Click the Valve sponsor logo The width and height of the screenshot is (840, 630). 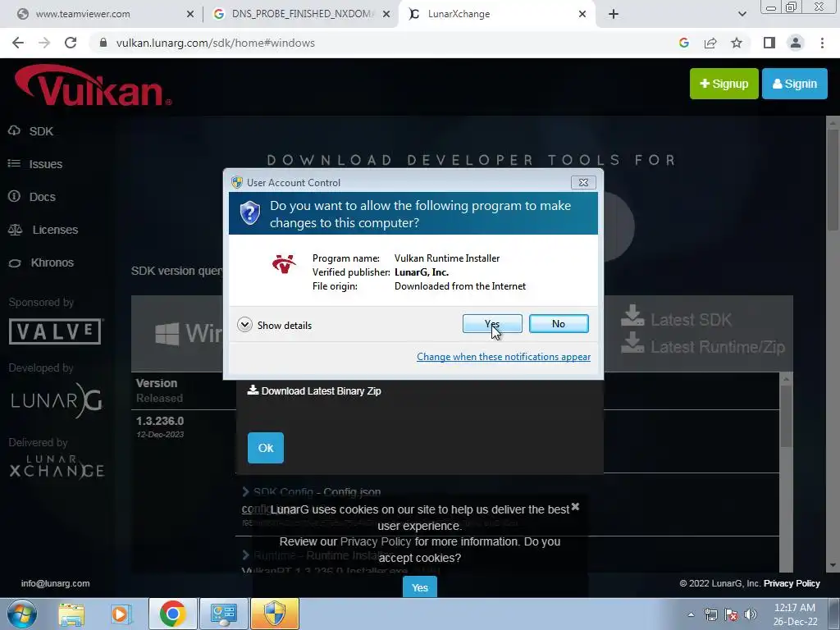[56, 331]
